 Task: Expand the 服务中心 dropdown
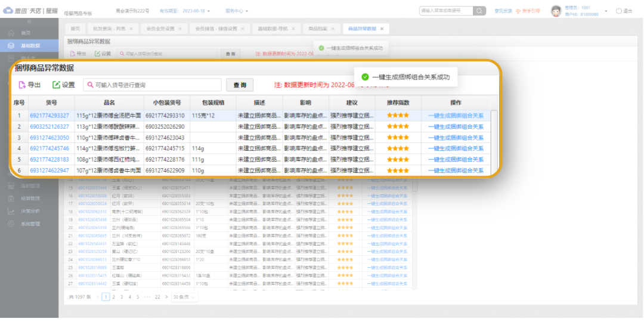(x=237, y=11)
